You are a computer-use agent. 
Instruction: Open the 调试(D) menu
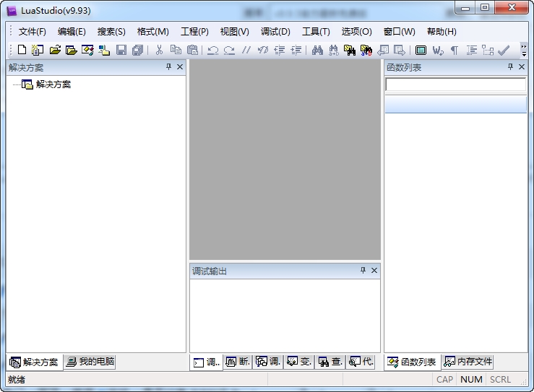pyautogui.click(x=275, y=32)
